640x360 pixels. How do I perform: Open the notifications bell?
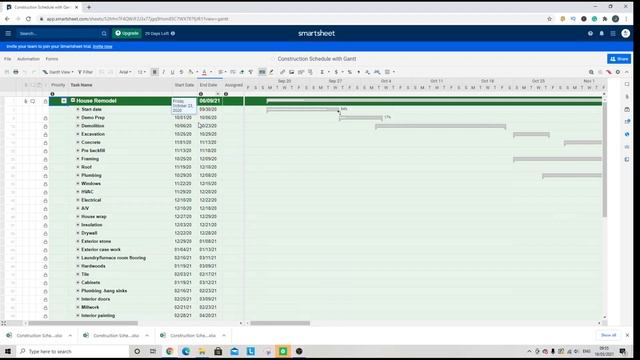602,33
